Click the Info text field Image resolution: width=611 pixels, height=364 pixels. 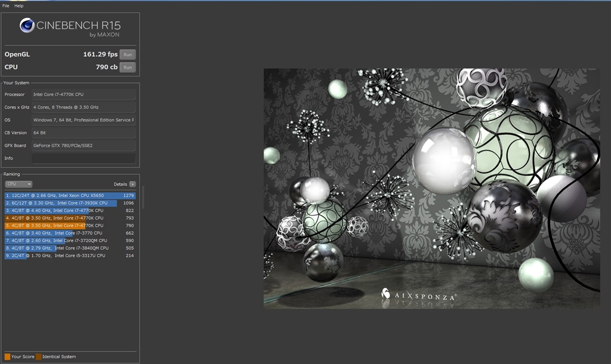pyautogui.click(x=84, y=158)
